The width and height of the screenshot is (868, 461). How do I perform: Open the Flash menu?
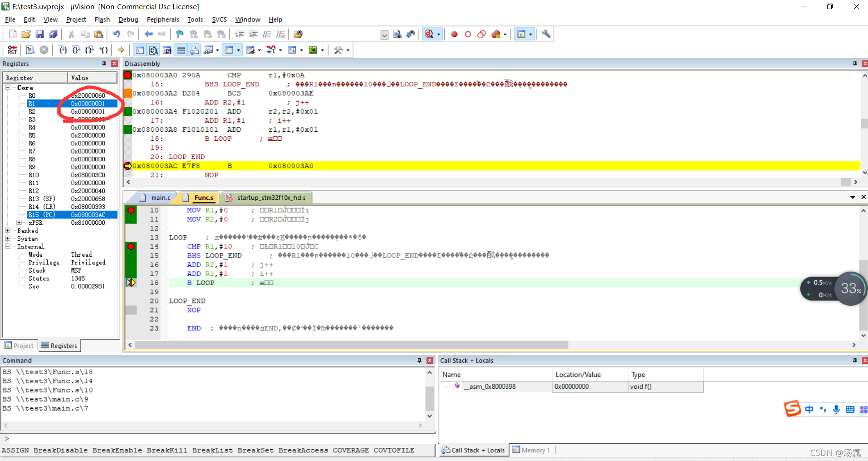pyautogui.click(x=102, y=20)
